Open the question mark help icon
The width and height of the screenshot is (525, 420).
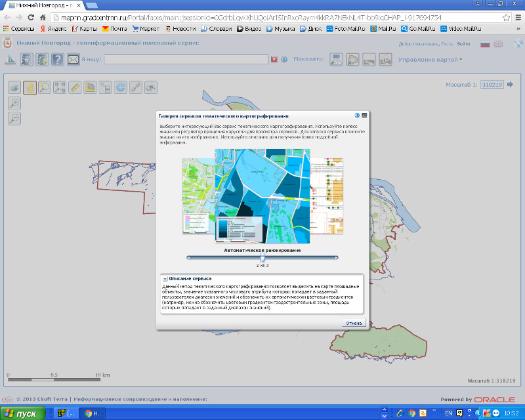[x=58, y=60]
